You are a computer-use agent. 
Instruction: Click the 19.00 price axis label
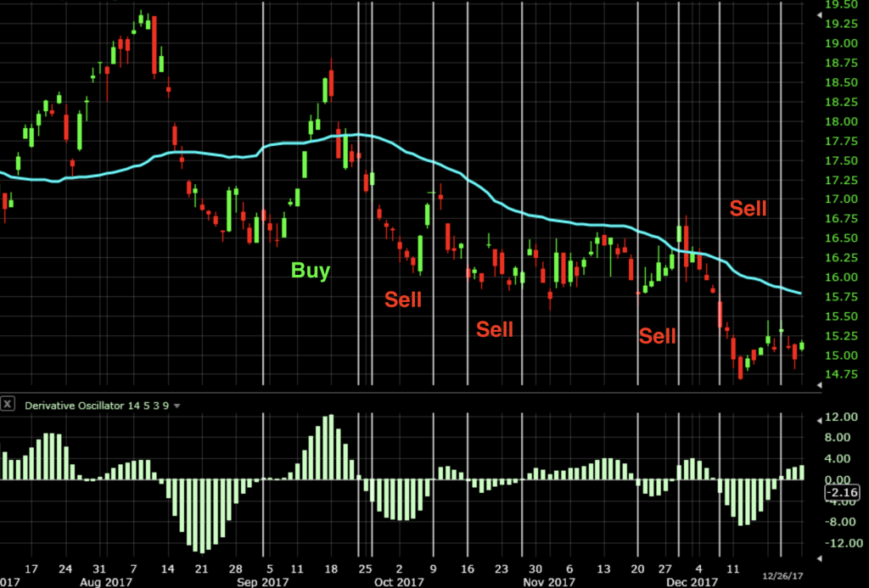coord(841,43)
